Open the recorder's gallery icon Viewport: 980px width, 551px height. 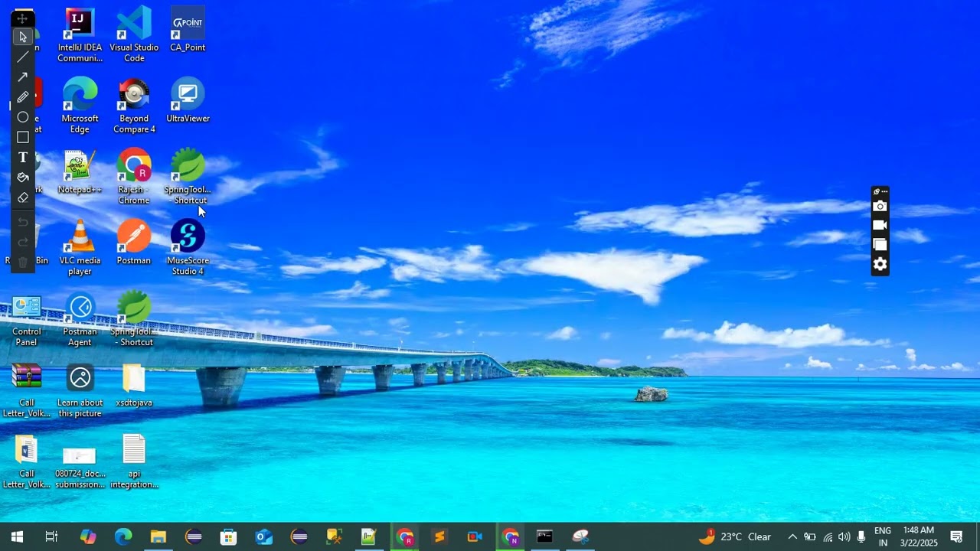tap(880, 245)
